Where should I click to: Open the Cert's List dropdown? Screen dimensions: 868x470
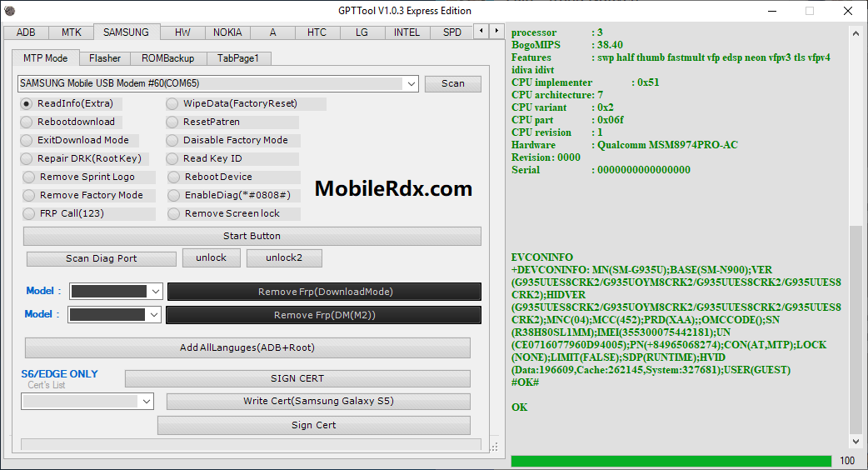146,402
